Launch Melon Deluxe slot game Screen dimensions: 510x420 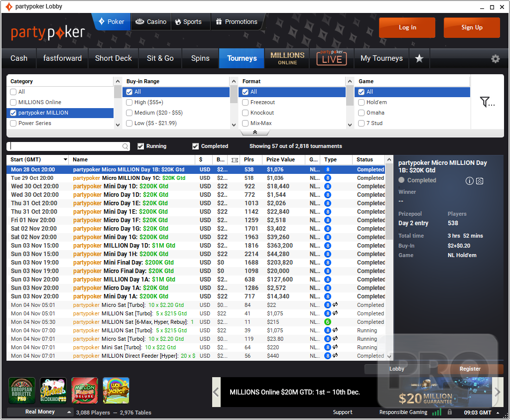85,391
